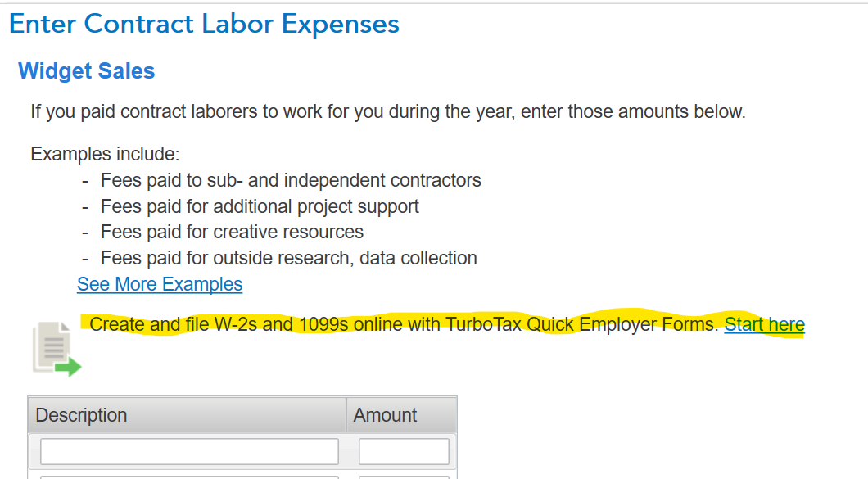The width and height of the screenshot is (868, 479).
Task: Click the outside research, data collection bullet
Action: click(288, 258)
